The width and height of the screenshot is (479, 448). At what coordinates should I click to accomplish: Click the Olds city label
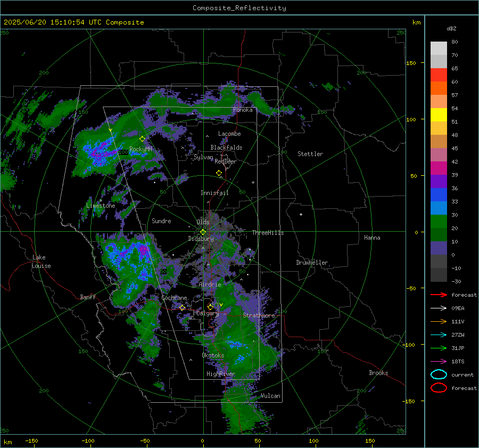[x=203, y=222]
